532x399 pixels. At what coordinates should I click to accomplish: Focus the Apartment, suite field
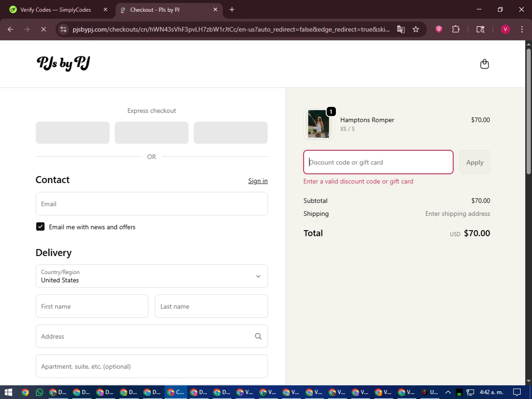click(x=152, y=366)
